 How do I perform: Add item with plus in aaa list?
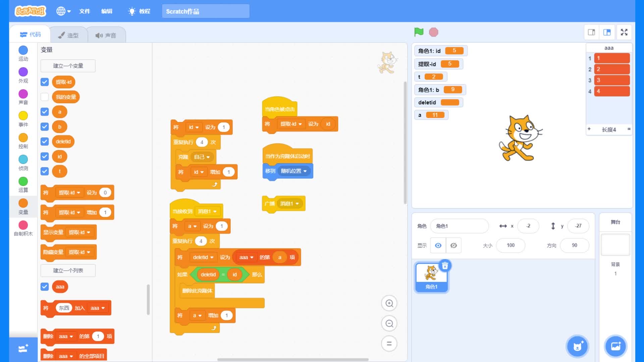click(x=589, y=129)
